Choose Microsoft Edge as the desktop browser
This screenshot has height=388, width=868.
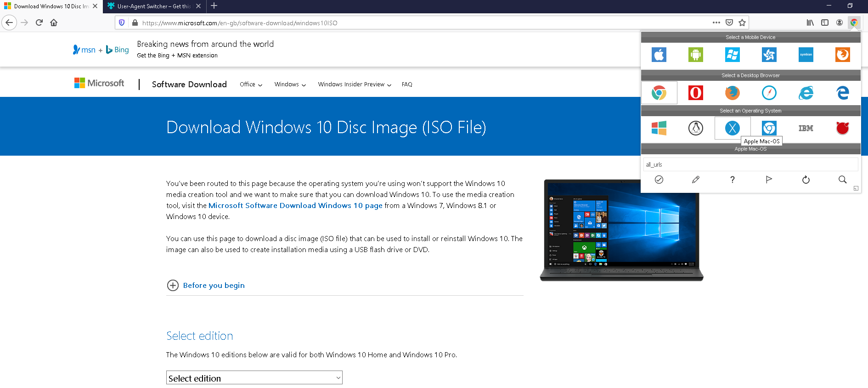point(843,93)
